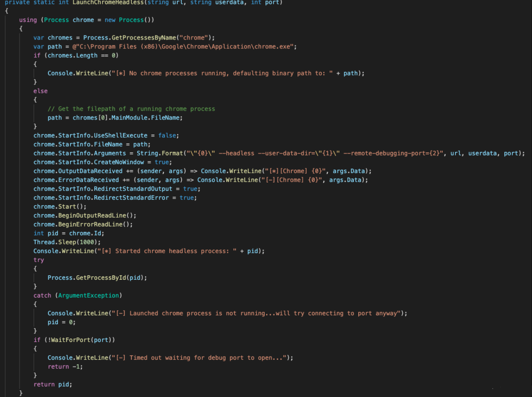
Task: Click the chrome.Start() call
Action: point(60,206)
